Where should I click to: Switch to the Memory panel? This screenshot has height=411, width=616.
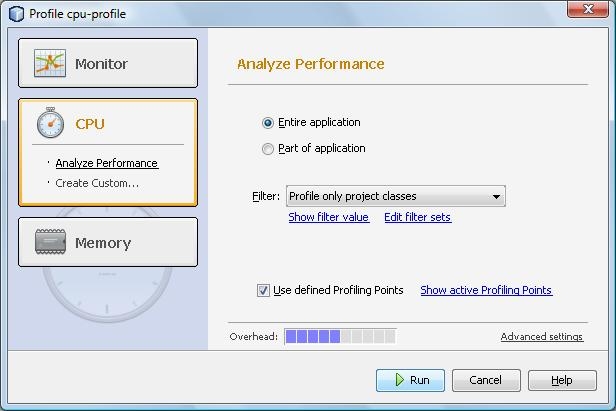(108, 242)
